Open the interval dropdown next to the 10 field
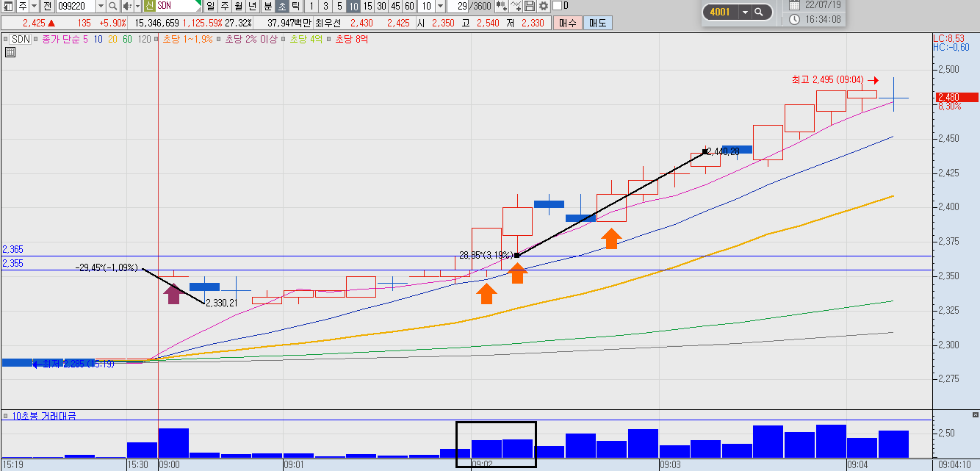This screenshot has width=980, height=471. [x=441, y=6]
